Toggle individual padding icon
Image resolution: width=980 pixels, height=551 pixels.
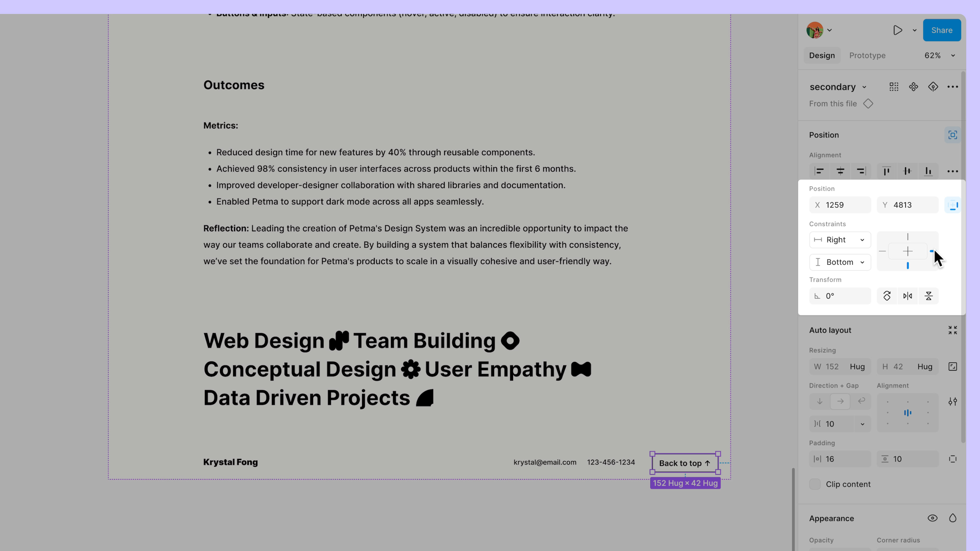[x=952, y=459]
